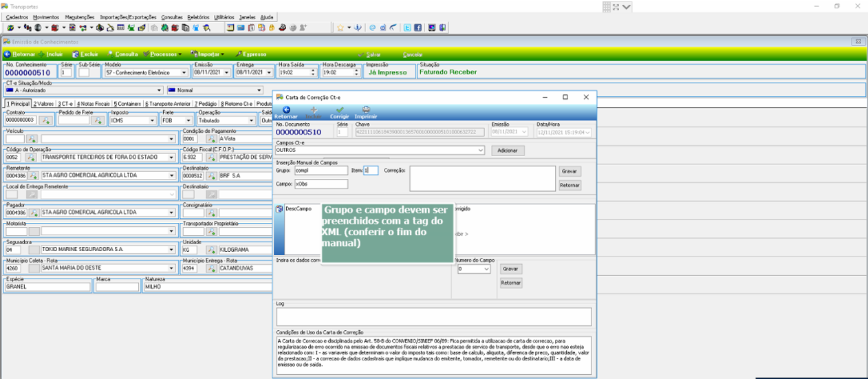Open the Veículo lookup magnifier icon
This screenshot has width=868, height=379.
click(32, 138)
